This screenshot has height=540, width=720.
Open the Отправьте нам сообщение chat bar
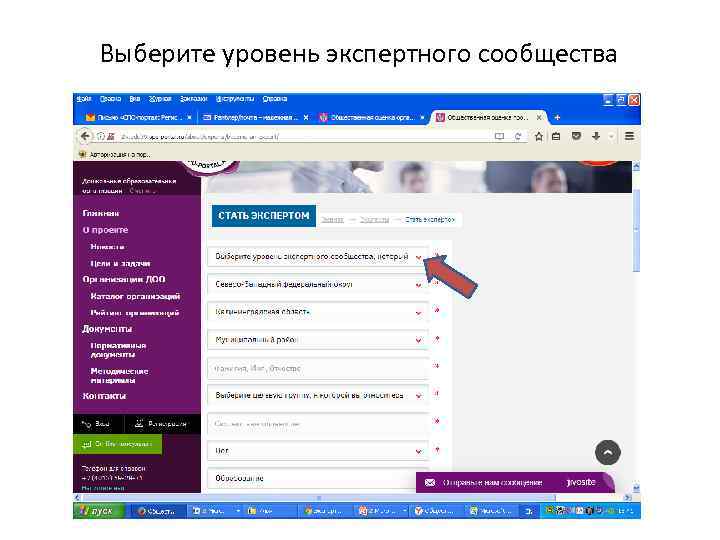514,483
